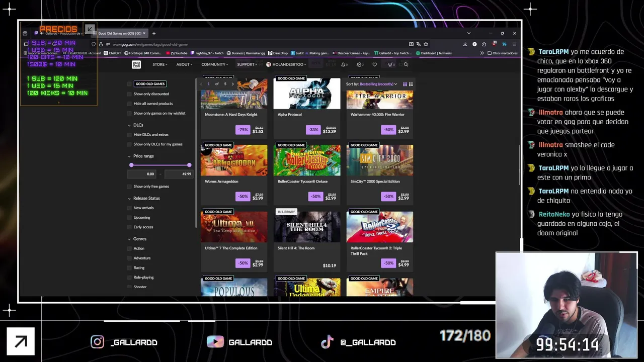Click the YouTube icon in overlay
This screenshot has width=644, height=362.
(215, 342)
